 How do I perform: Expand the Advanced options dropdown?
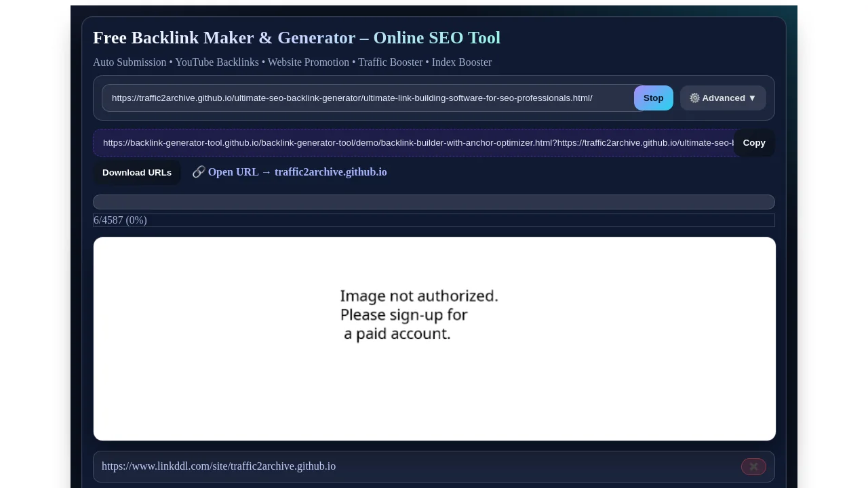[723, 98]
